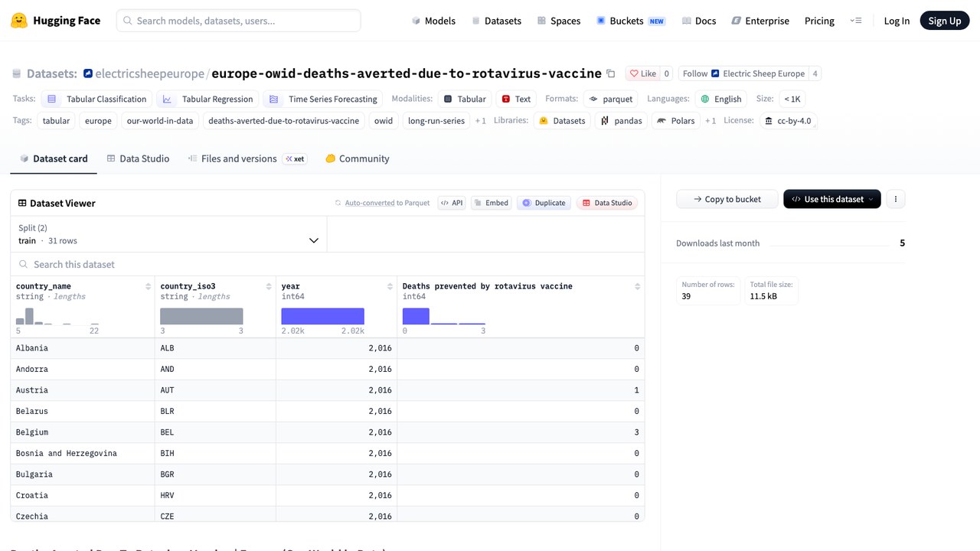
Task: Click the Embed viewer button
Action: 491,203
